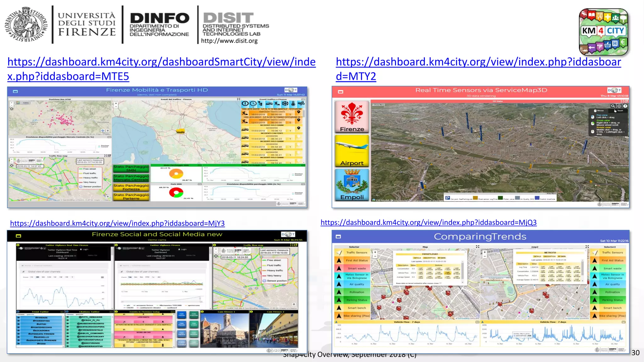Open 3D Data widget in new window

[626, 101]
